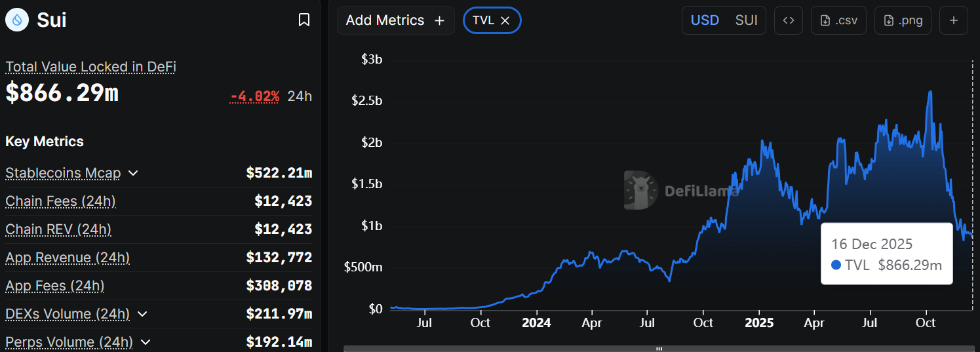Bookmark the Sui chain page
980x352 pixels.
tap(304, 20)
